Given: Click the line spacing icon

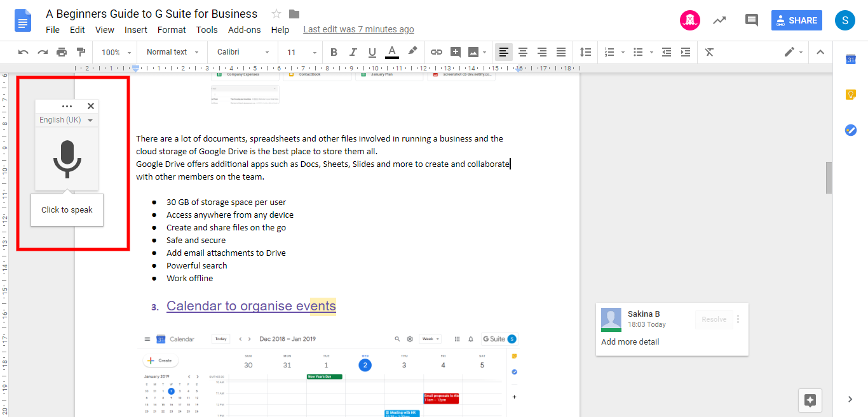Looking at the screenshot, I should 586,52.
